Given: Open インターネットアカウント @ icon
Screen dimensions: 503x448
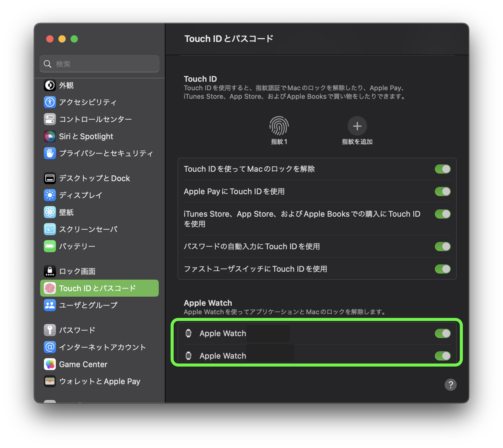Looking at the screenshot, I should click(50, 347).
